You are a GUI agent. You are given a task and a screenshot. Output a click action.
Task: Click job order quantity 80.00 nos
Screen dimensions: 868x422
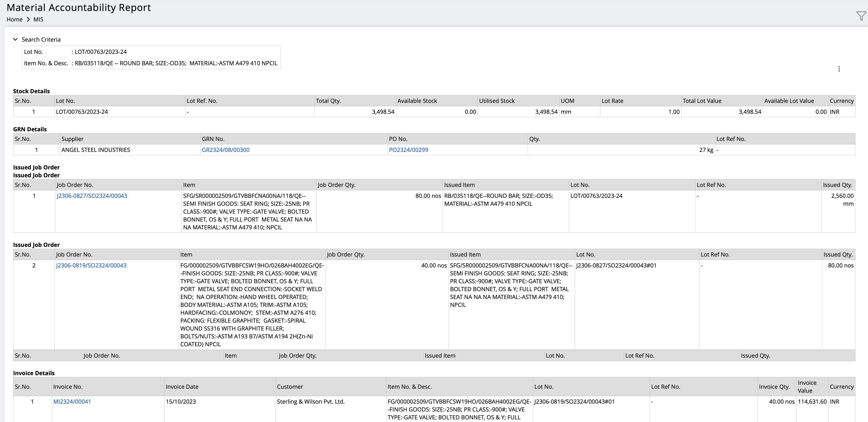428,196
